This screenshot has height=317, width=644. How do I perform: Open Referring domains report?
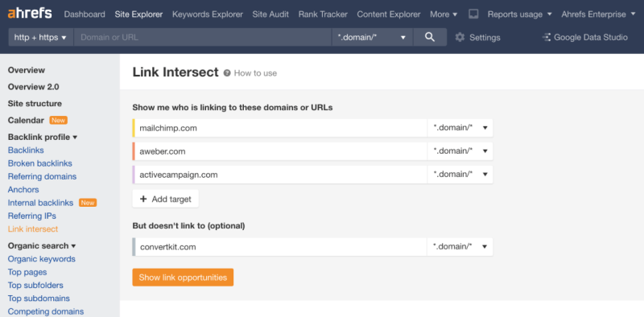[x=43, y=176]
